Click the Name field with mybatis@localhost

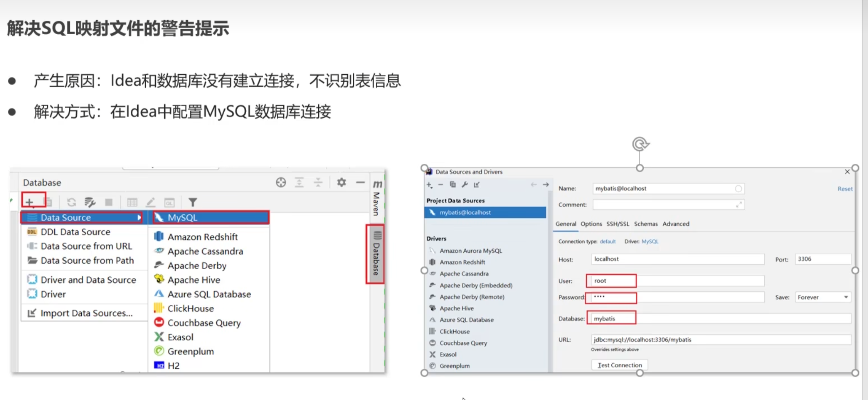(x=668, y=189)
